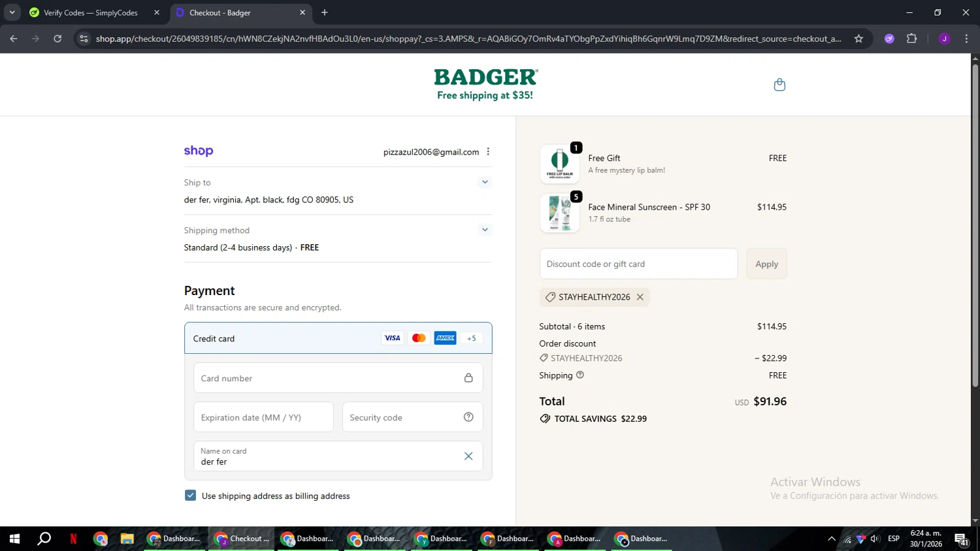Click the Badger store logo
The width and height of the screenshot is (980, 551).
(x=485, y=84)
